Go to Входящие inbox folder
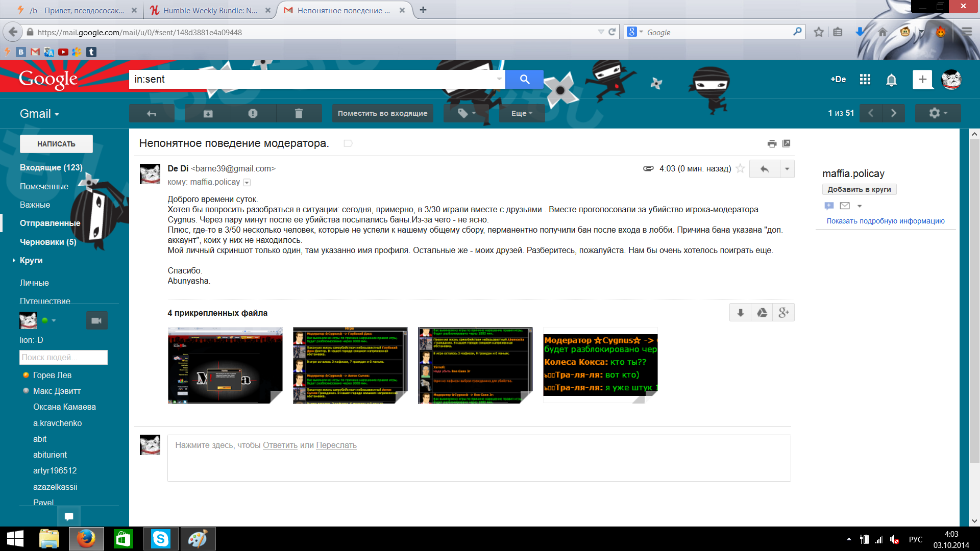The width and height of the screenshot is (980, 551). pos(51,167)
